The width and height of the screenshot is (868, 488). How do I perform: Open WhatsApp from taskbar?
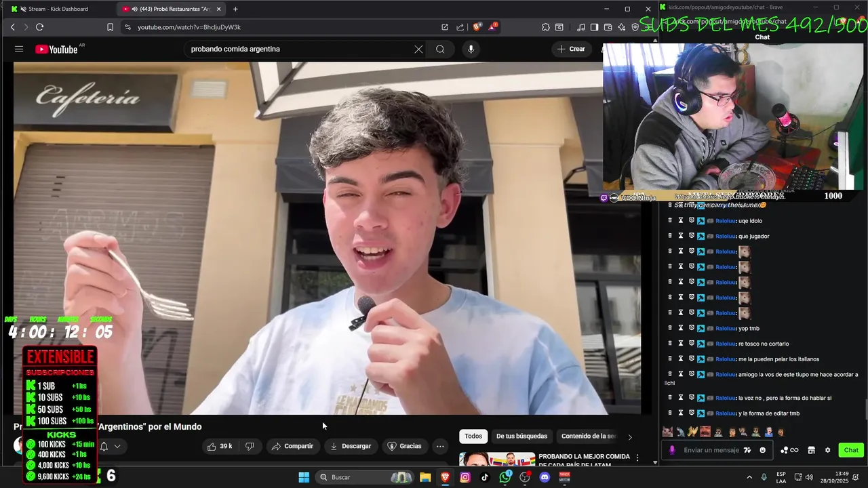pyautogui.click(x=505, y=477)
